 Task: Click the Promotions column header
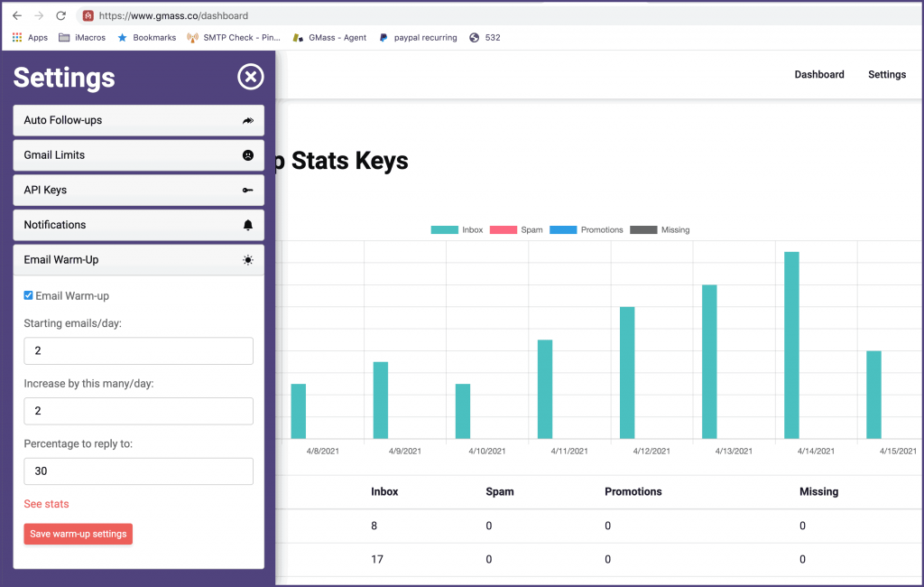coord(633,491)
